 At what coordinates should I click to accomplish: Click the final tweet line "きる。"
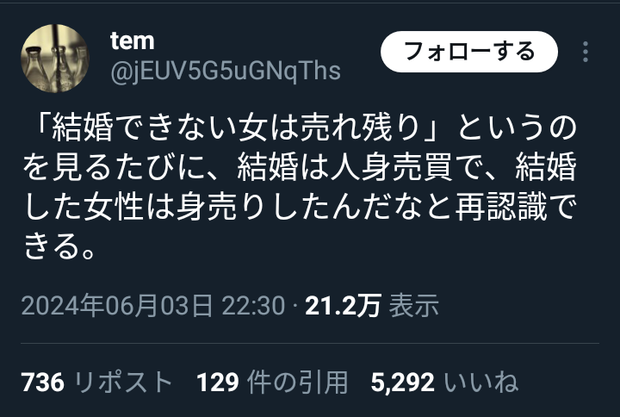tap(59, 246)
